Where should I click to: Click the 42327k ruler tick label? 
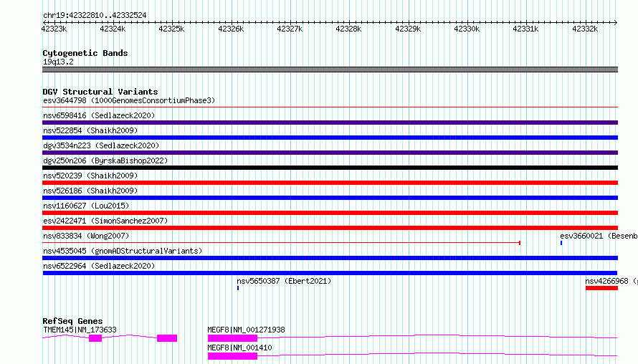pyautogui.click(x=290, y=29)
